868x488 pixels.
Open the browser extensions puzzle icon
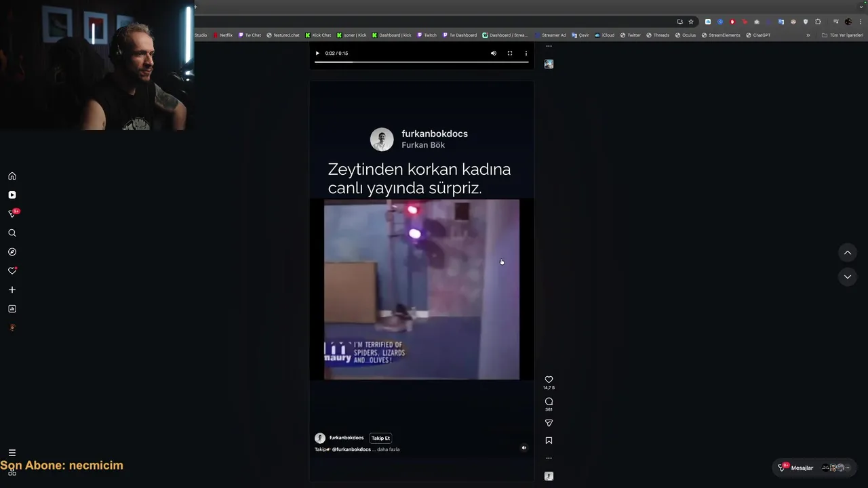pos(818,22)
